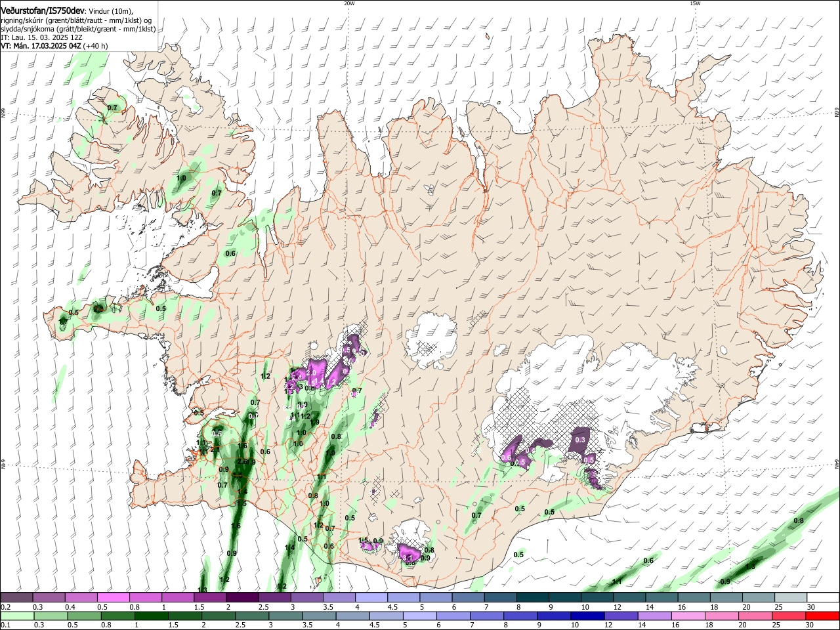Screen dimensions: 840x630
Task: Click the '1.2' rain value west of the pink patch
Action: (266, 377)
